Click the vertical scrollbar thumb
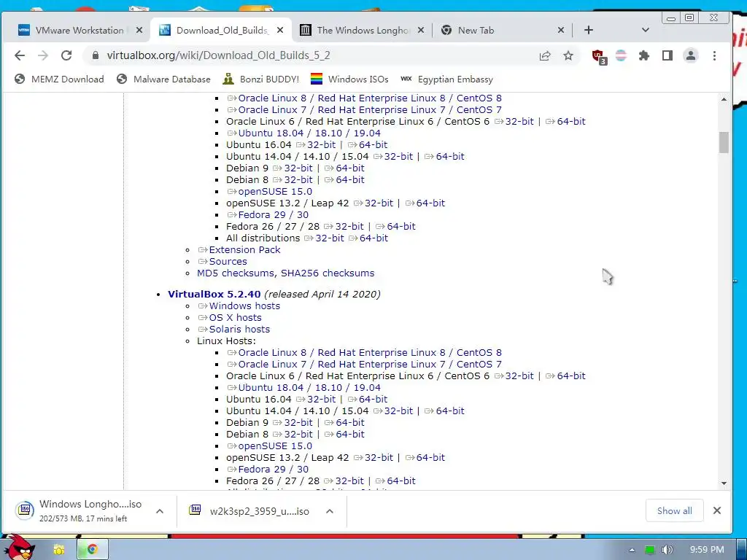The image size is (747, 560). (724, 142)
